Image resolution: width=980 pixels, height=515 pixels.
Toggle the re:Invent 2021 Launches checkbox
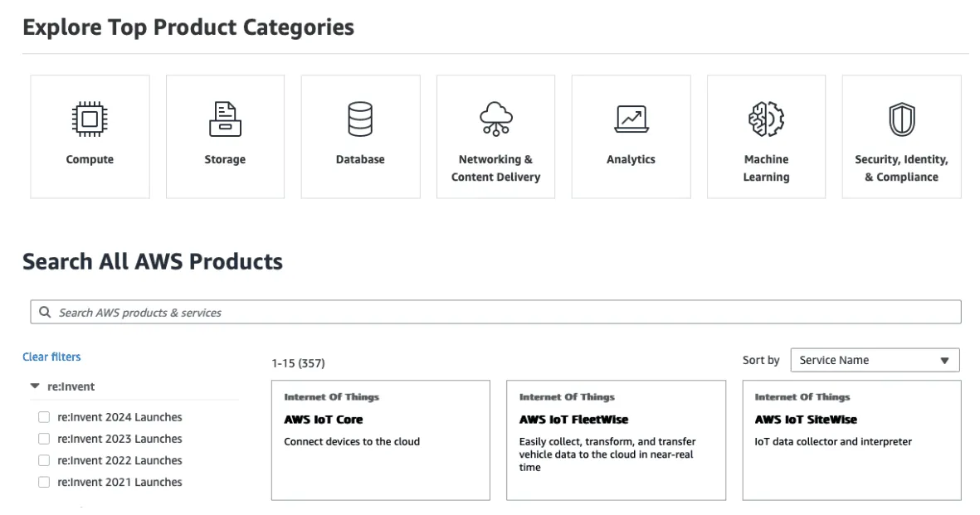tap(44, 482)
